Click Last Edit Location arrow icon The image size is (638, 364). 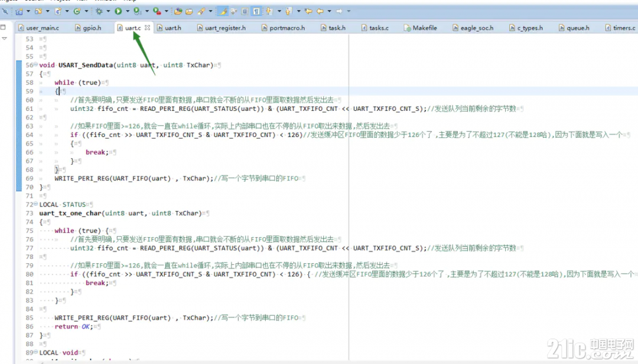pyautogui.click(x=308, y=11)
